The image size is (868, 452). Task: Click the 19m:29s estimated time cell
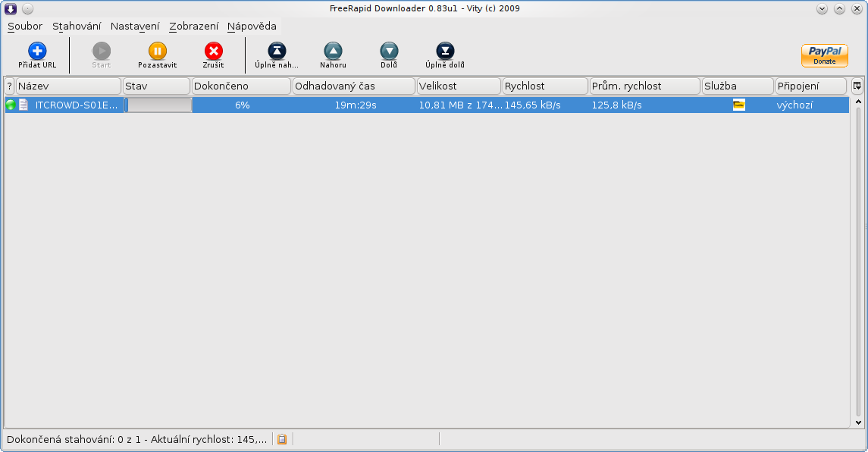click(x=356, y=105)
